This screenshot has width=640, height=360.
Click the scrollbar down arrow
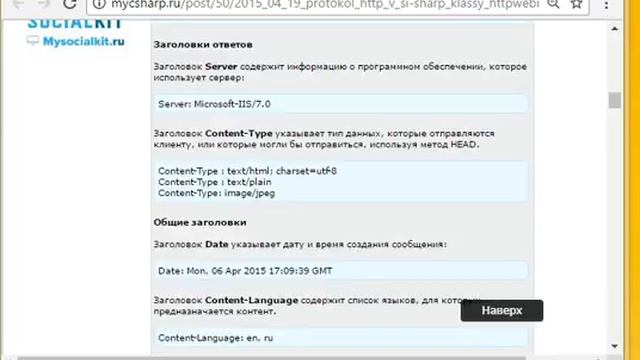615,347
